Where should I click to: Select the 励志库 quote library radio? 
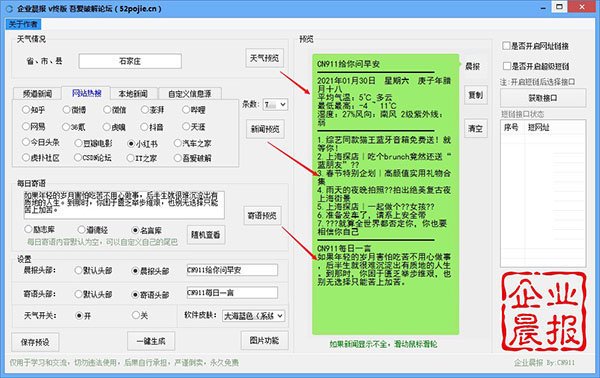pos(39,230)
